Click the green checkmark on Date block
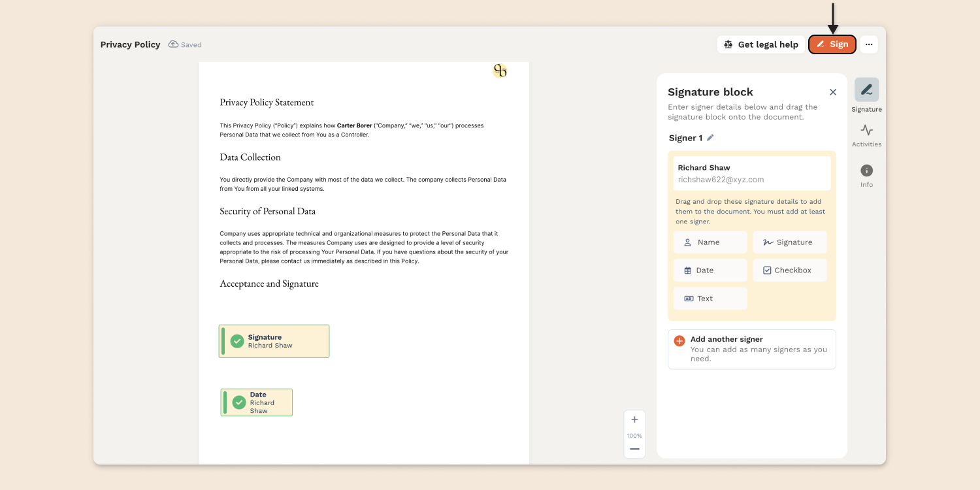Screen dimensions: 980x490 [x=238, y=402]
